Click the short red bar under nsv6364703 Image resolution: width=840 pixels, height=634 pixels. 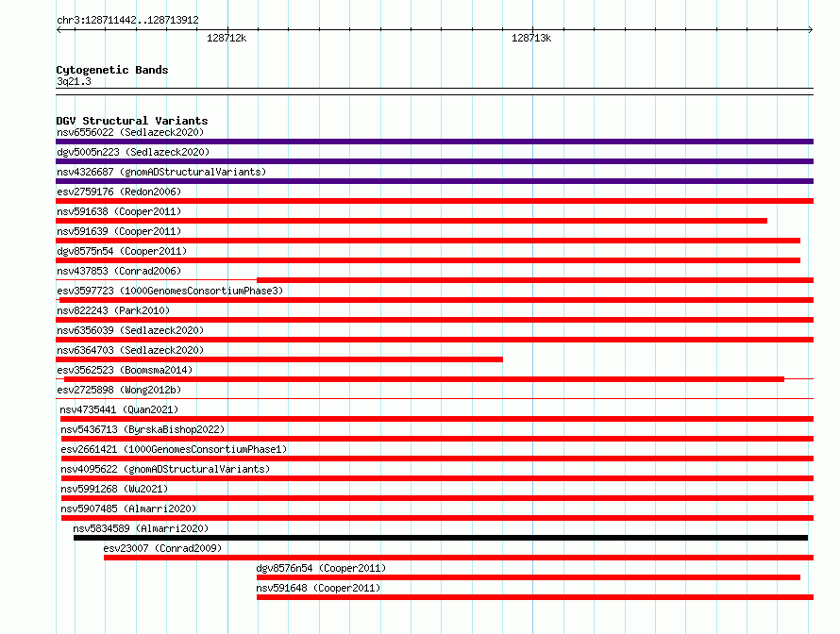(x=279, y=359)
